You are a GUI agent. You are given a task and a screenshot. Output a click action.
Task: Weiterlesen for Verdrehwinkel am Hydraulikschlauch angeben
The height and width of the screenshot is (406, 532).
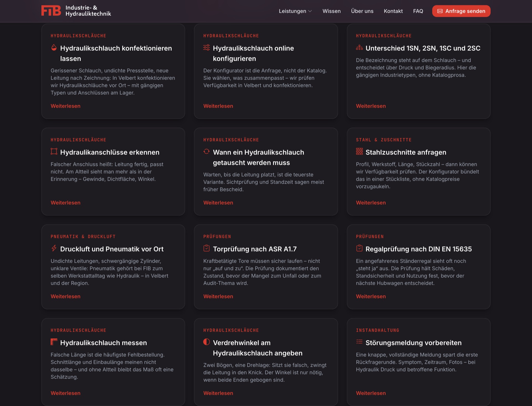point(218,393)
